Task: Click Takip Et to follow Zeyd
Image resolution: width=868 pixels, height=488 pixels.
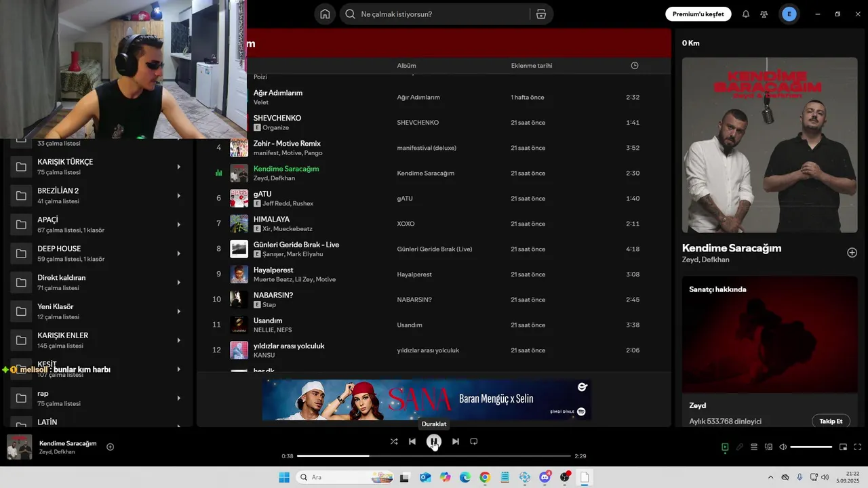Action: point(831,421)
